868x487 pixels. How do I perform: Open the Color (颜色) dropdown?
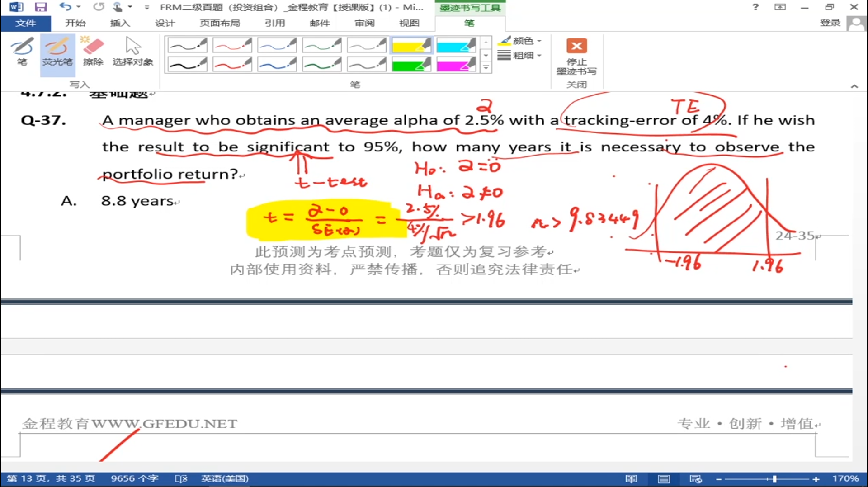coord(519,41)
